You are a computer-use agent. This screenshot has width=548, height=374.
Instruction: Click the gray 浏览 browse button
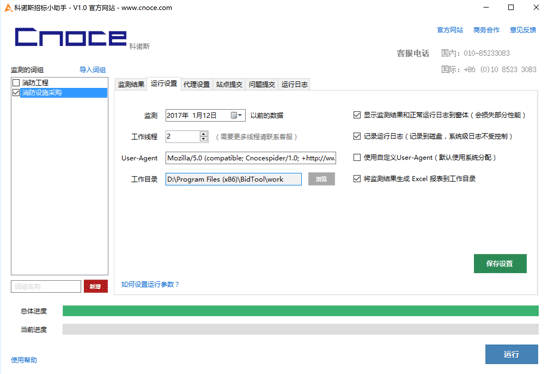click(x=321, y=179)
